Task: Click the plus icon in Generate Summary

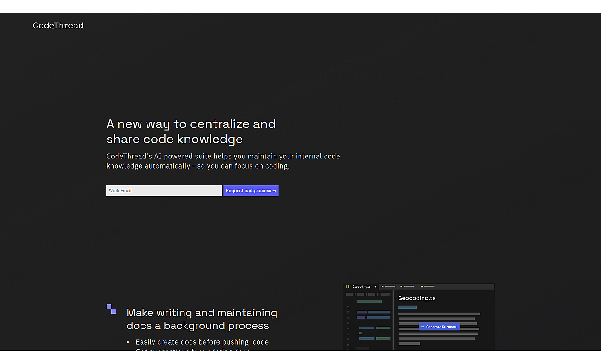Action: click(x=423, y=327)
